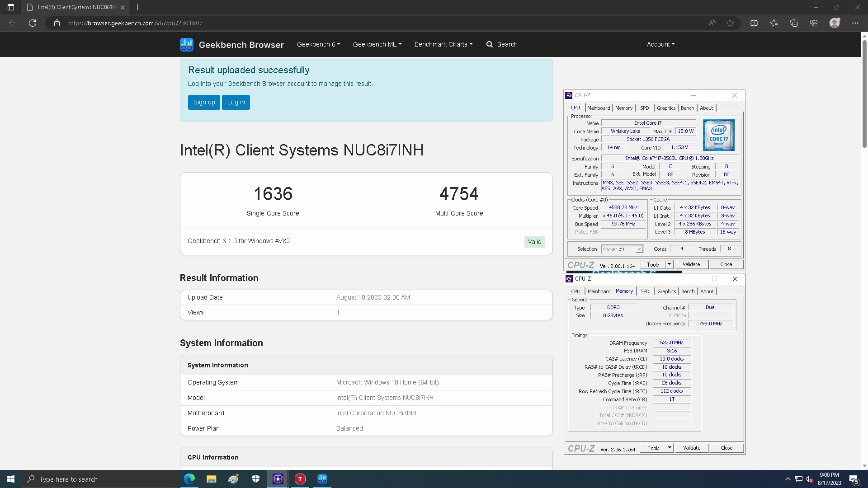
Task: Select Mainboard tab in bottom CPU-Z window
Action: pyautogui.click(x=599, y=291)
